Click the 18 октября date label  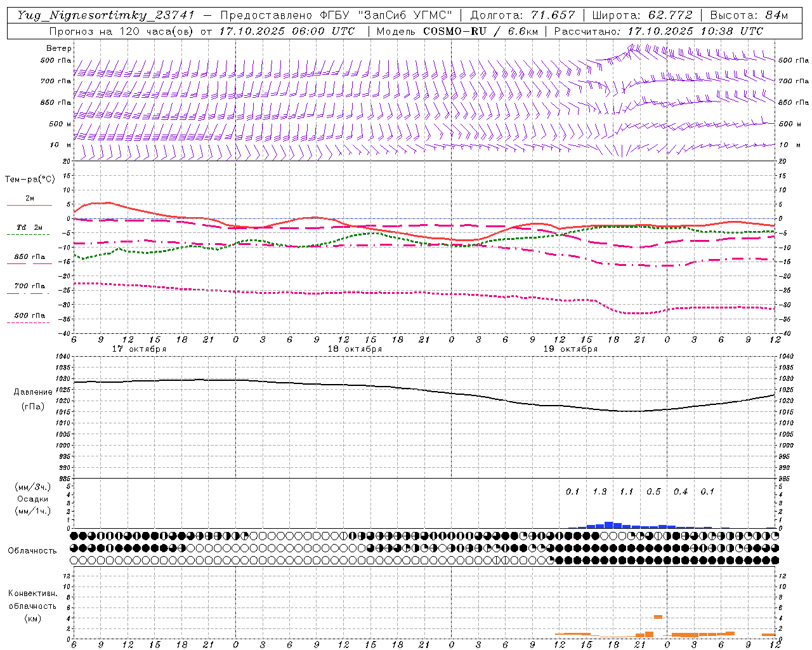coord(355,349)
